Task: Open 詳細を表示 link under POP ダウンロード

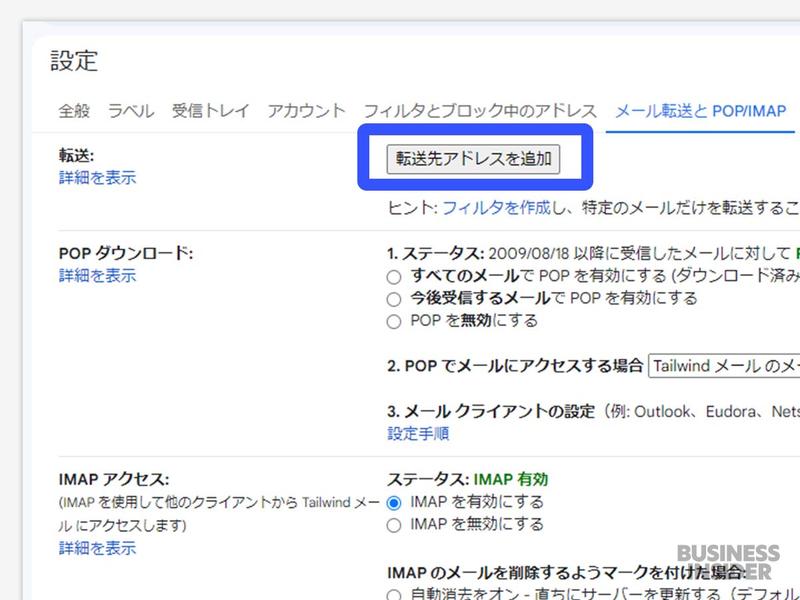Action: 97,276
